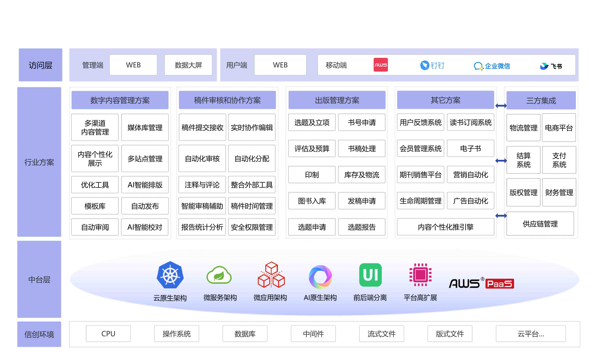Click the Kubernetes cloud-native architecture icon
The height and width of the screenshot is (364, 594).
click(170, 275)
